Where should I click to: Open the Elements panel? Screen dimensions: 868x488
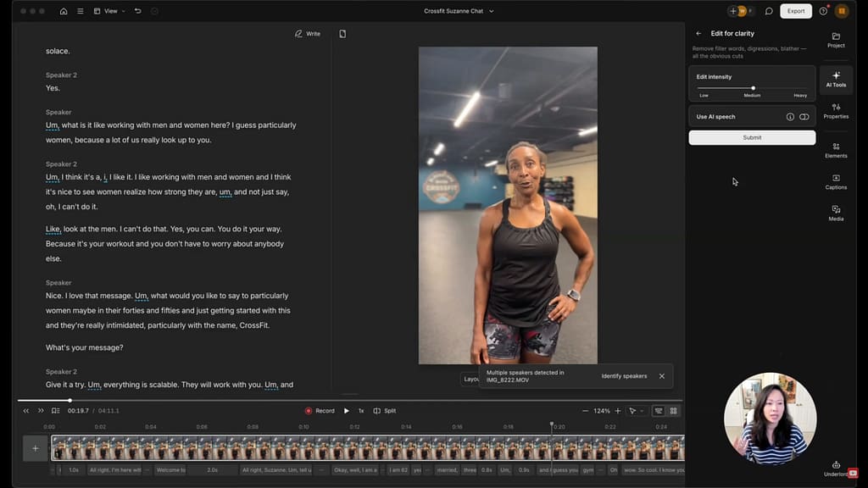(x=836, y=150)
